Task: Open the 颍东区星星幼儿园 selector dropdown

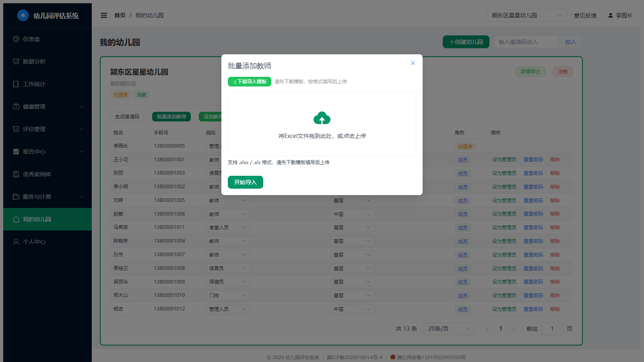Action: point(527,15)
